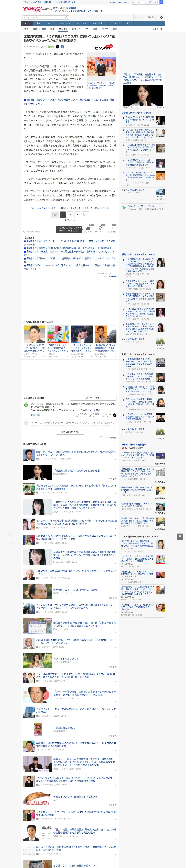Screen dimensions: 186x868
Task: Open article 維新・吉村代表「組めない党は?」
Action: pyautogui.click(x=76, y=454)
